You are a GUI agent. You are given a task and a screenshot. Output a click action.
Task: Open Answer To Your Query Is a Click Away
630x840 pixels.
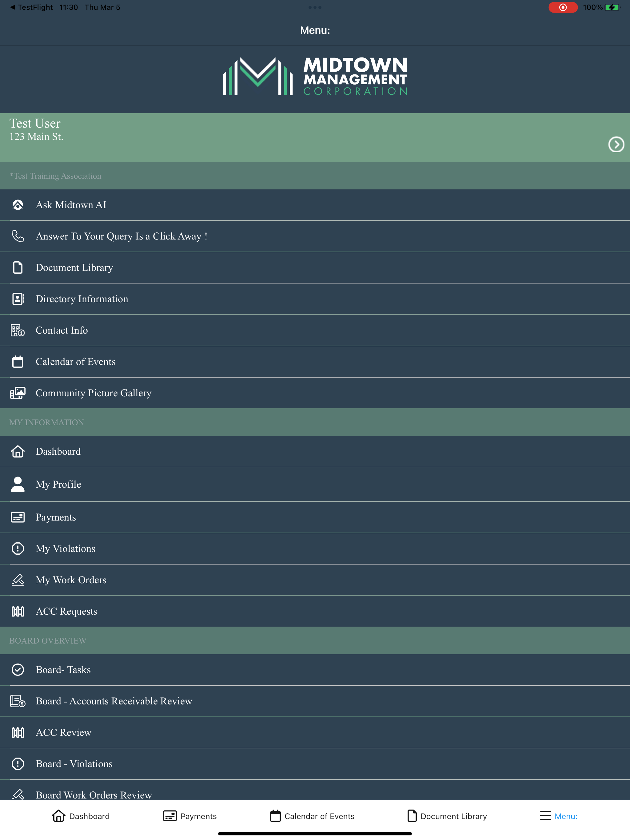pos(315,236)
